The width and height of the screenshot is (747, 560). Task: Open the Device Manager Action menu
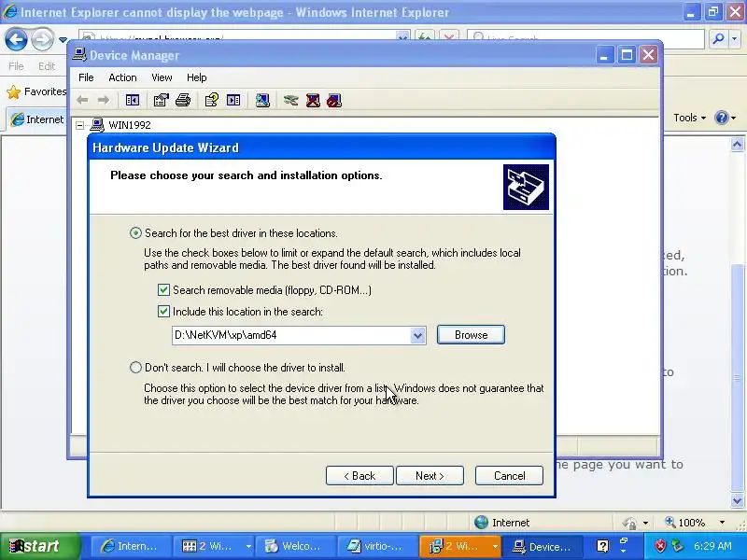(122, 77)
